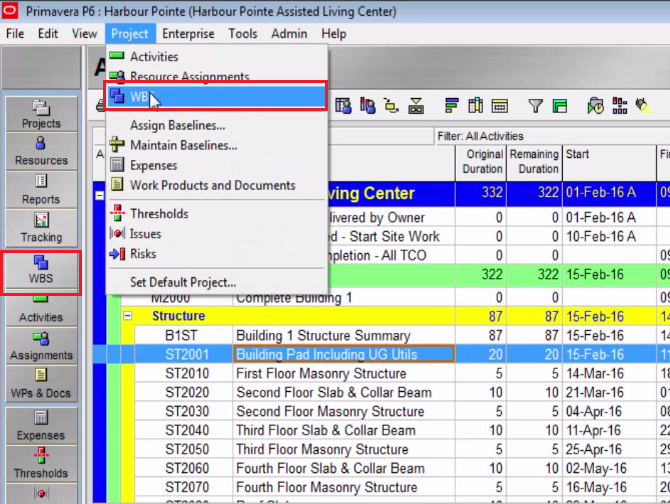Open Thresholds in the sidebar

click(41, 463)
